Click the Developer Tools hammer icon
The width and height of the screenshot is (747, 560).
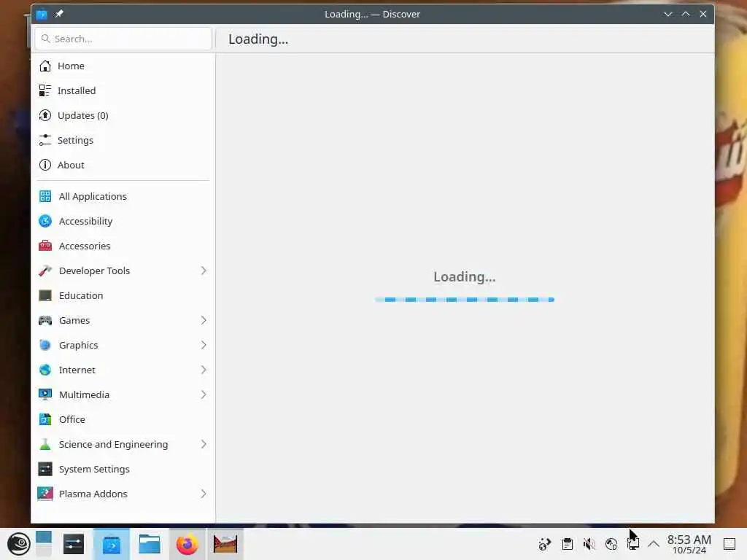[x=44, y=271]
